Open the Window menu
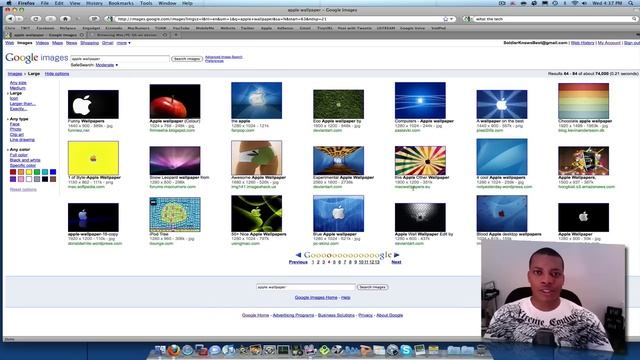Viewport: 640px width, 360px height. click(167, 3)
